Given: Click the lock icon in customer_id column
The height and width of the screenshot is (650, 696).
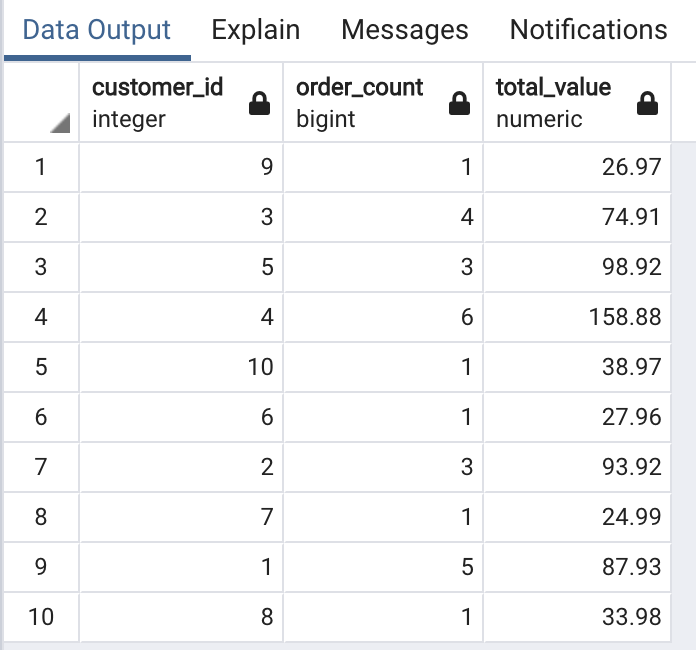Looking at the screenshot, I should click(260, 103).
